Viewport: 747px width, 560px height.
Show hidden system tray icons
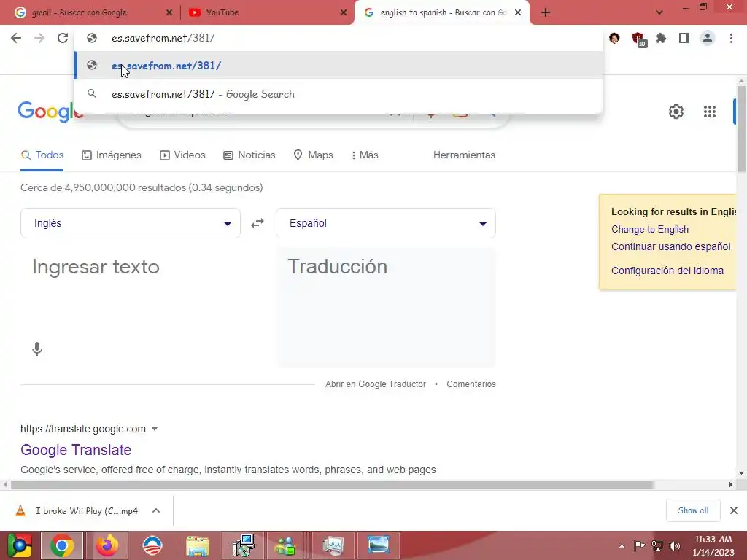[x=622, y=546]
